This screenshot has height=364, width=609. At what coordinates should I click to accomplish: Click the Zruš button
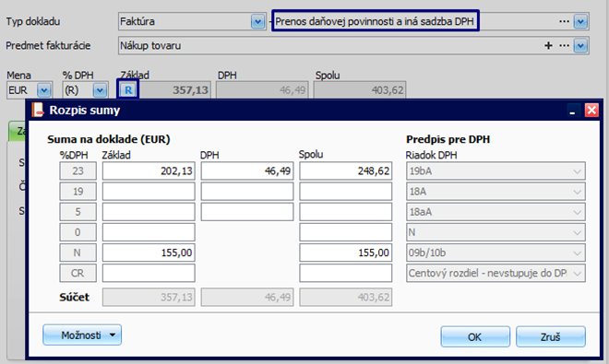pyautogui.click(x=550, y=336)
